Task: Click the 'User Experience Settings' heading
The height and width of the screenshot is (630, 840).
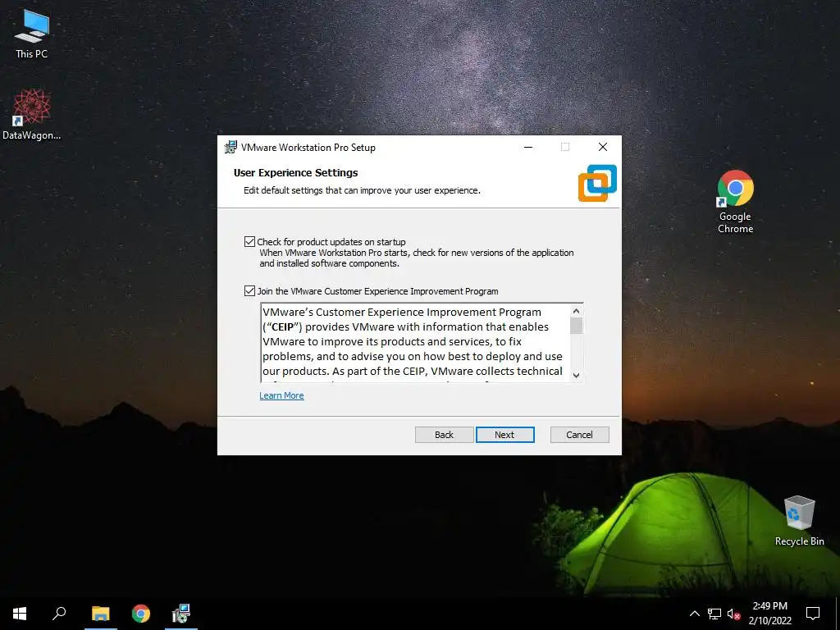Action: 295,172
